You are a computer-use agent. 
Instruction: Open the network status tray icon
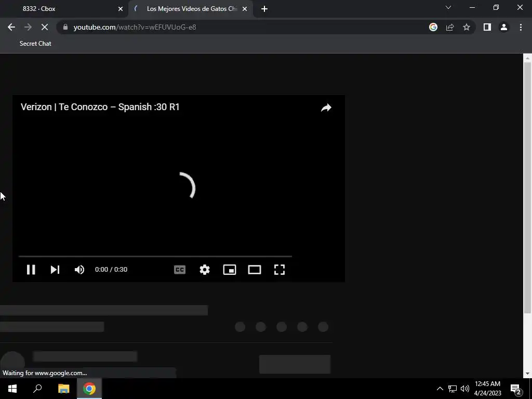tap(453, 389)
